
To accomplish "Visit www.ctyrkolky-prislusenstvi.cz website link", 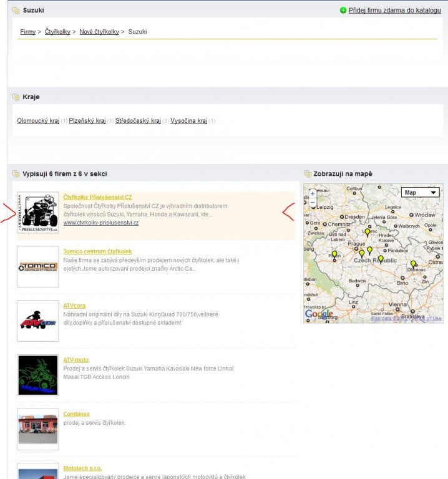I will (101, 223).
